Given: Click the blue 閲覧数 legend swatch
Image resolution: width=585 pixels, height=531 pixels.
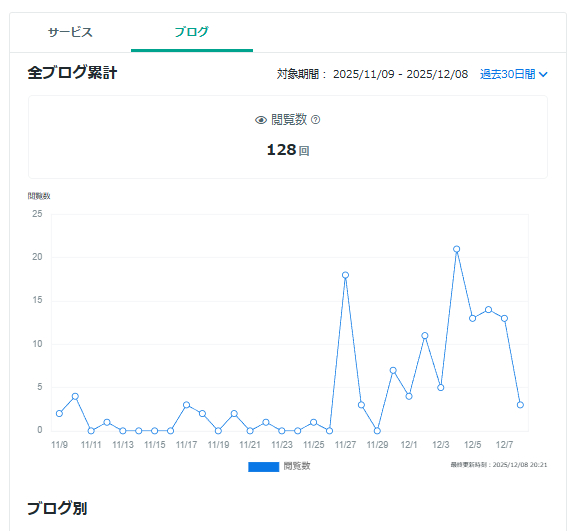Looking at the screenshot, I should pos(263,466).
